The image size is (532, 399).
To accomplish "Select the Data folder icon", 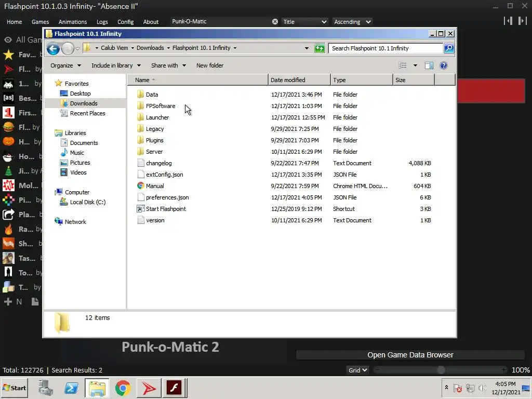I will coord(140,95).
